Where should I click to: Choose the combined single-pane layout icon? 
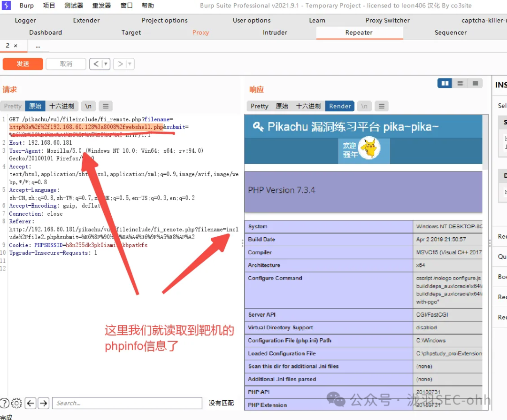475,84
